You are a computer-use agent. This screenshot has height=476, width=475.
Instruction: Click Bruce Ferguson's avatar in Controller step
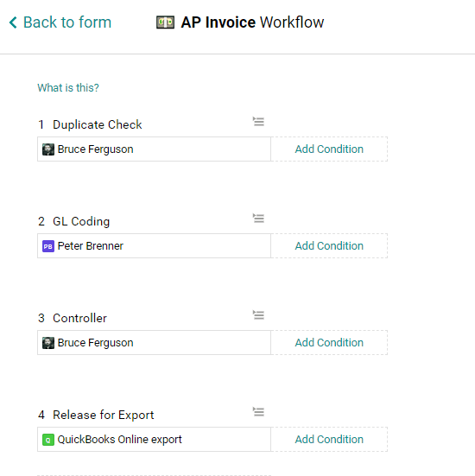(x=48, y=343)
